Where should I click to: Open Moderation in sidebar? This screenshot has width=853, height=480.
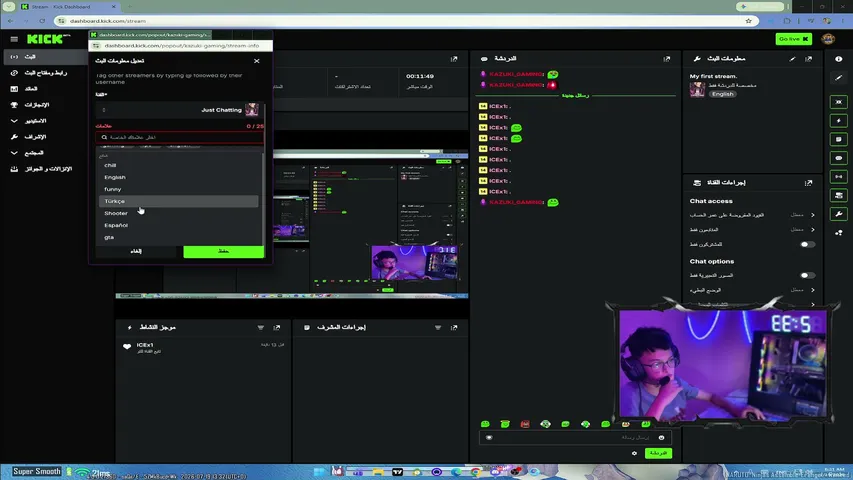44,137
